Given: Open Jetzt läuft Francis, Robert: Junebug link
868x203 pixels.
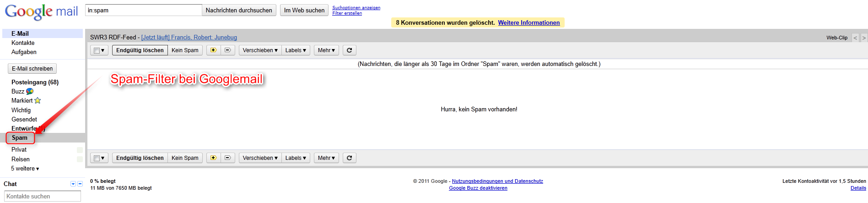Looking at the screenshot, I should coord(189,38).
